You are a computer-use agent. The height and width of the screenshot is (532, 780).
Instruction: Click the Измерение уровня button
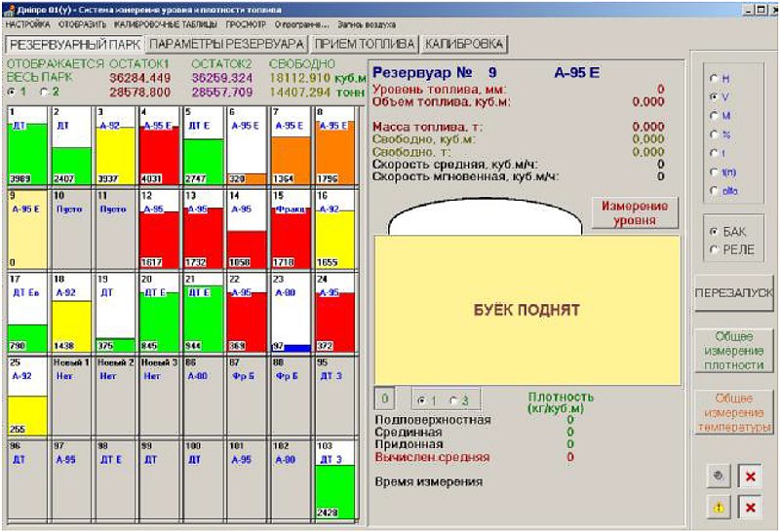coord(635,213)
